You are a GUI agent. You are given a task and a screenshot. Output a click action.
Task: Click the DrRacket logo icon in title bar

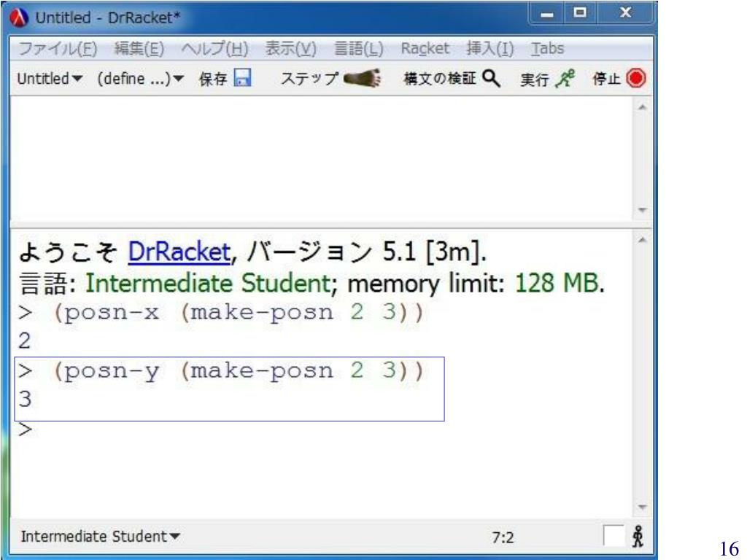18,18
